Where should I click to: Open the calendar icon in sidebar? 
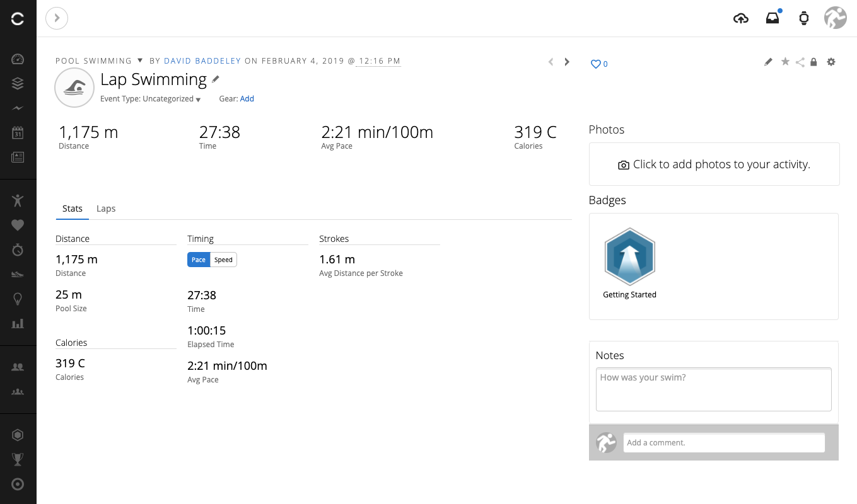point(18,133)
